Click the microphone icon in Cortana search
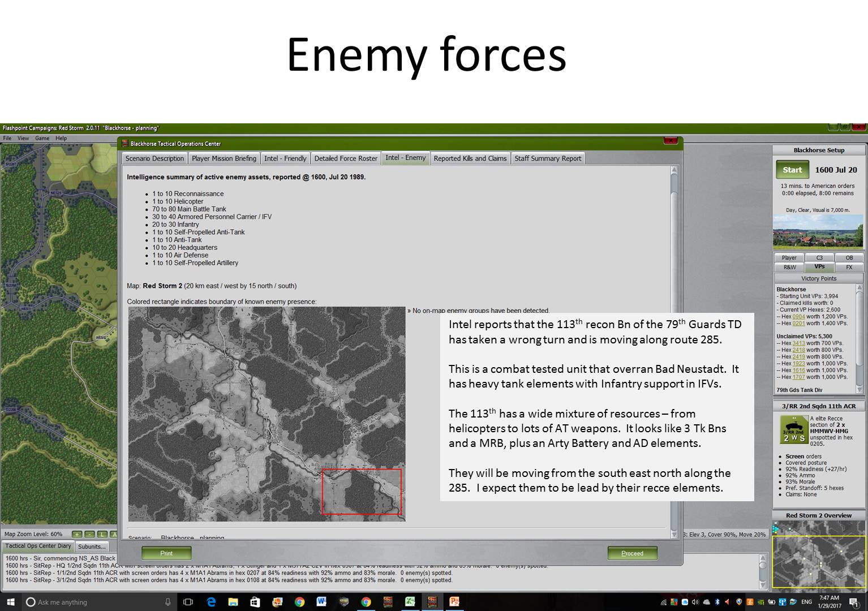The height and width of the screenshot is (611, 868). pyautogui.click(x=167, y=602)
